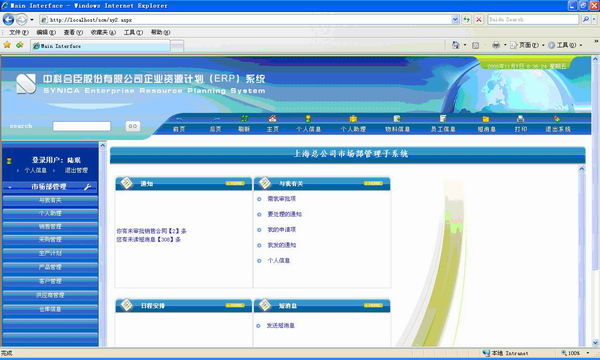The width and height of the screenshot is (600, 360).
Task: Open the 工具(T) menu in menu bar
Action: [x=133, y=33]
